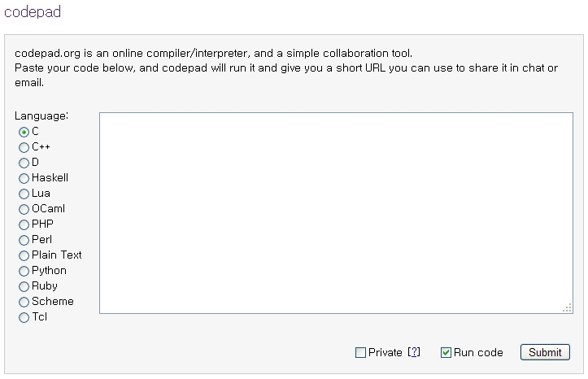
Task: Uncheck the Run code checkbox
Action: coord(446,352)
